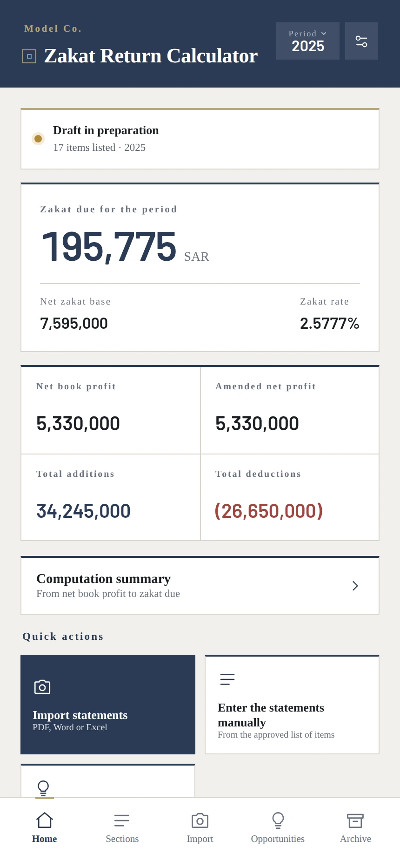Click the Amended net profit tile
This screenshot has height=868, width=400.
pyautogui.click(x=290, y=410)
